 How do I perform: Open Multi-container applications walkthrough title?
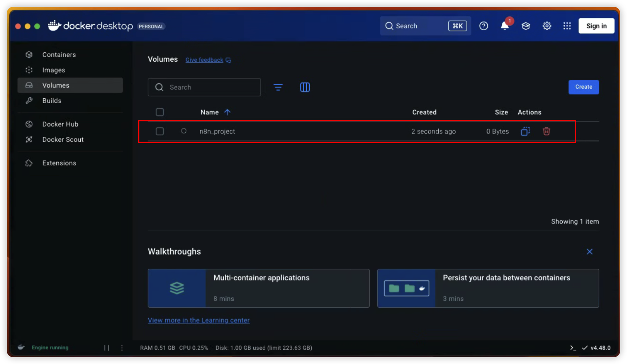[261, 278]
